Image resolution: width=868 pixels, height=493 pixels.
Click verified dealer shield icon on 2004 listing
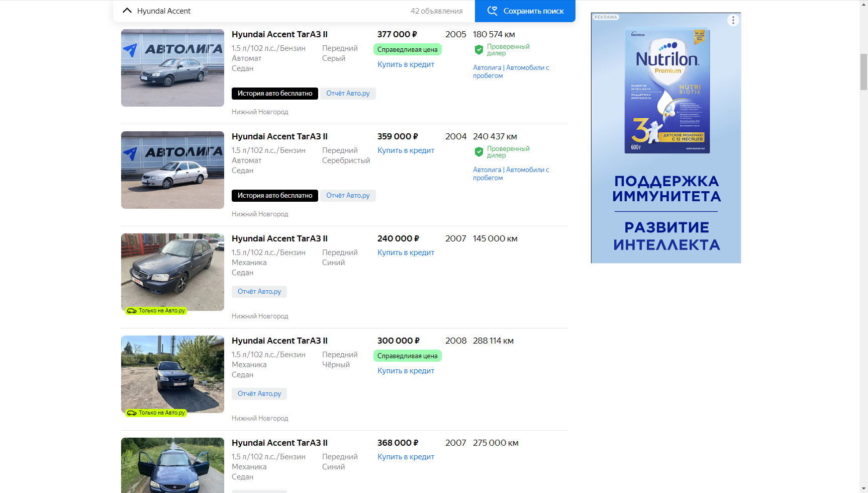[x=479, y=152]
